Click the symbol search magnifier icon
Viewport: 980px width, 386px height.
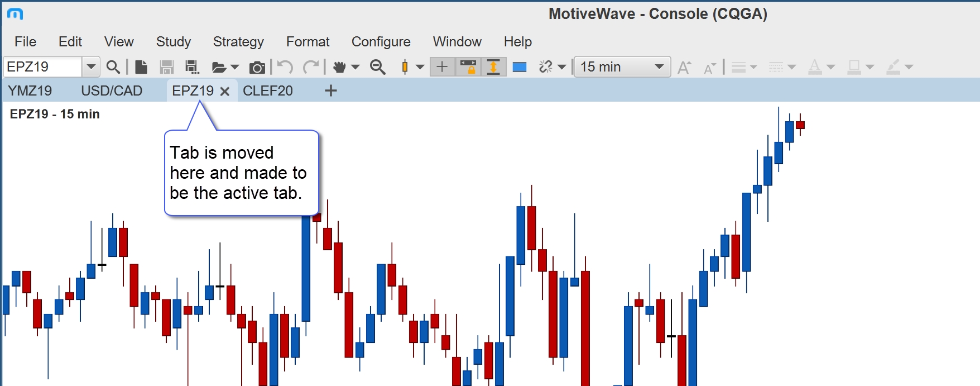[113, 67]
